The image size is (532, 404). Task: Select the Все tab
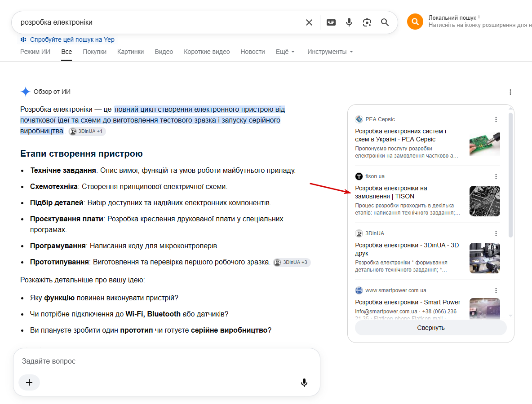pos(66,52)
